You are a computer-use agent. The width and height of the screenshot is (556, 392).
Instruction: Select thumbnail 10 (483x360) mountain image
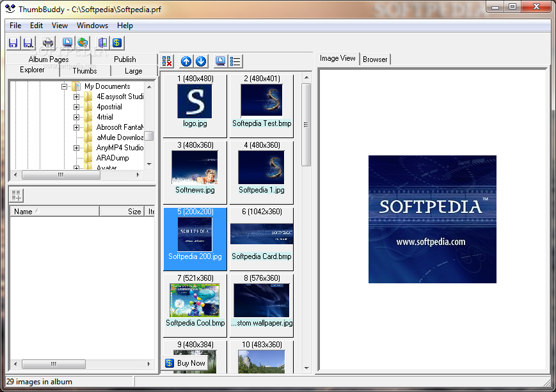click(262, 357)
